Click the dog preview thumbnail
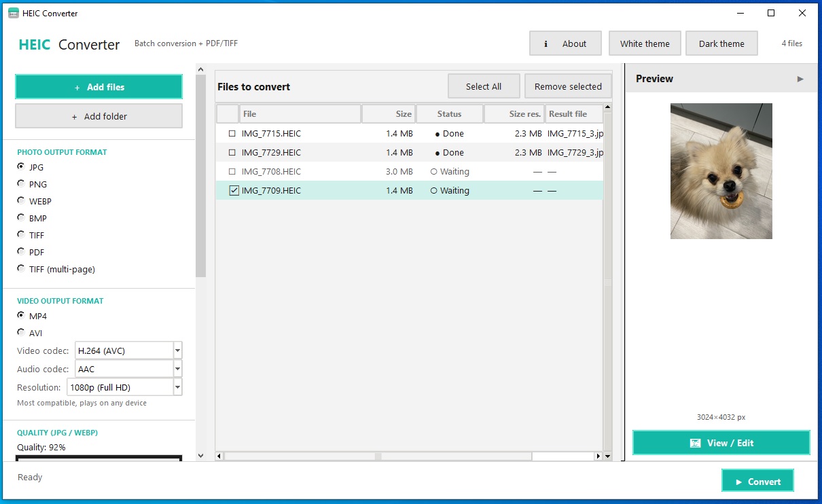Image resolution: width=822 pixels, height=504 pixels. click(721, 171)
